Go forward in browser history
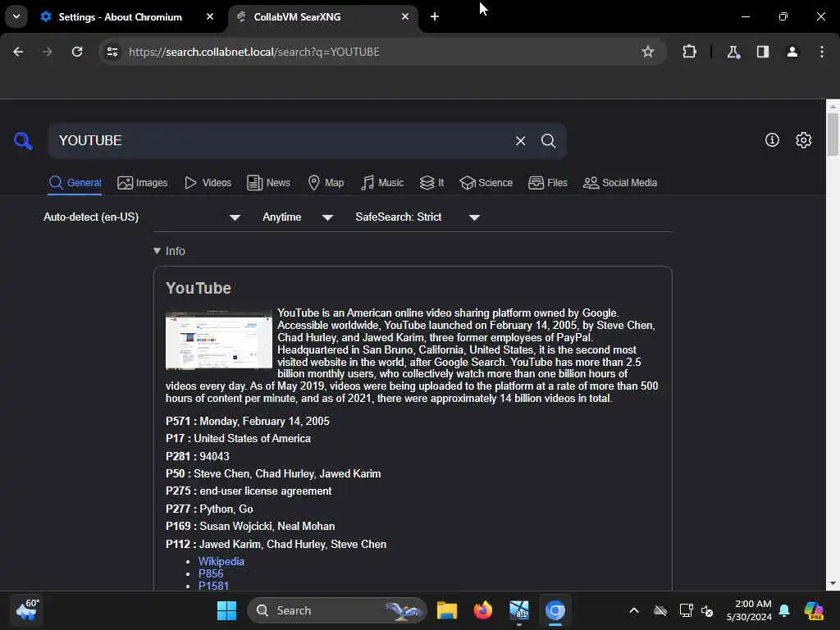The image size is (840, 630). [48, 52]
